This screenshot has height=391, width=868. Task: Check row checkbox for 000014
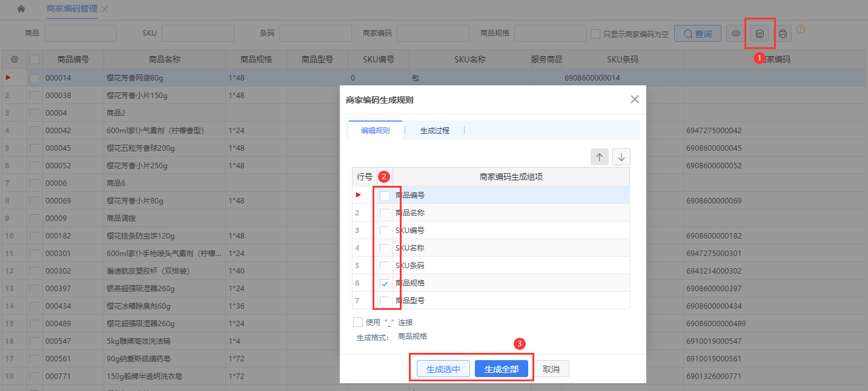click(35, 78)
